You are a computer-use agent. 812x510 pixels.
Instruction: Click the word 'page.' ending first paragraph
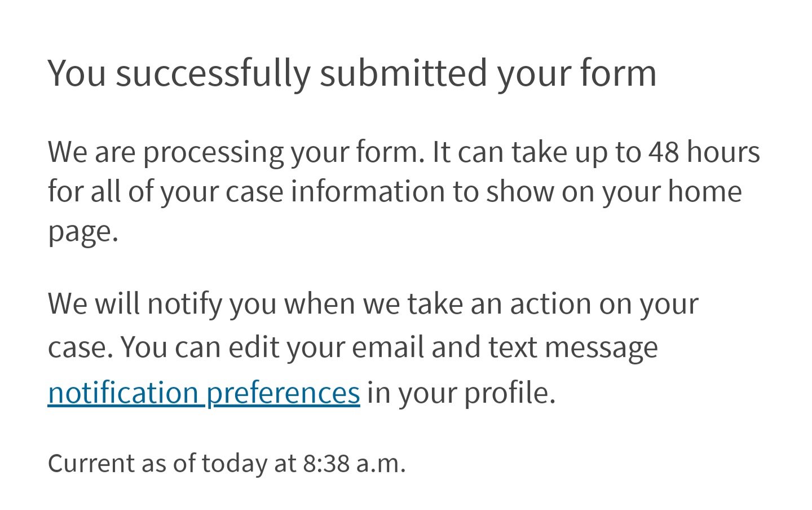[x=83, y=232]
